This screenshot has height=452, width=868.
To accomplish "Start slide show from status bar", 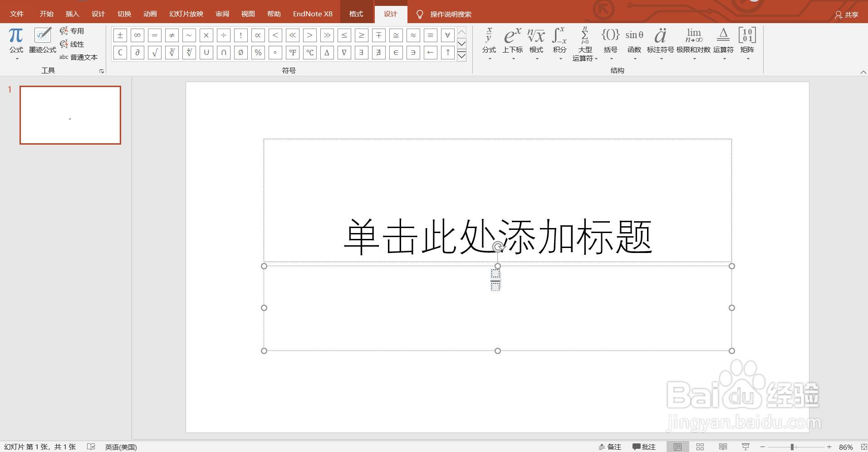I will coord(745,447).
